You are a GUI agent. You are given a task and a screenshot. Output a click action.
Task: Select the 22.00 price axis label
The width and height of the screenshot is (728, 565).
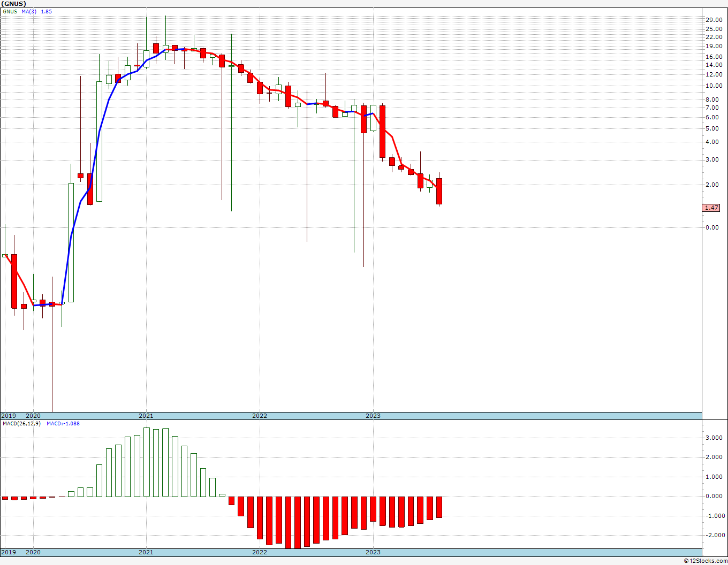(x=714, y=37)
